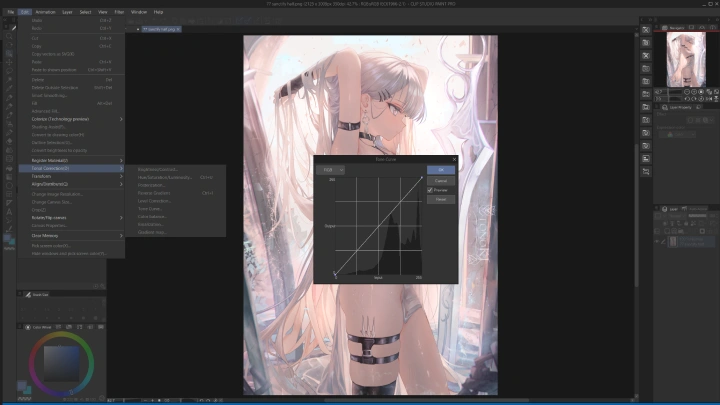Close the sanctify half.png document tab
The width and height of the screenshot is (720, 405).
tap(178, 29)
